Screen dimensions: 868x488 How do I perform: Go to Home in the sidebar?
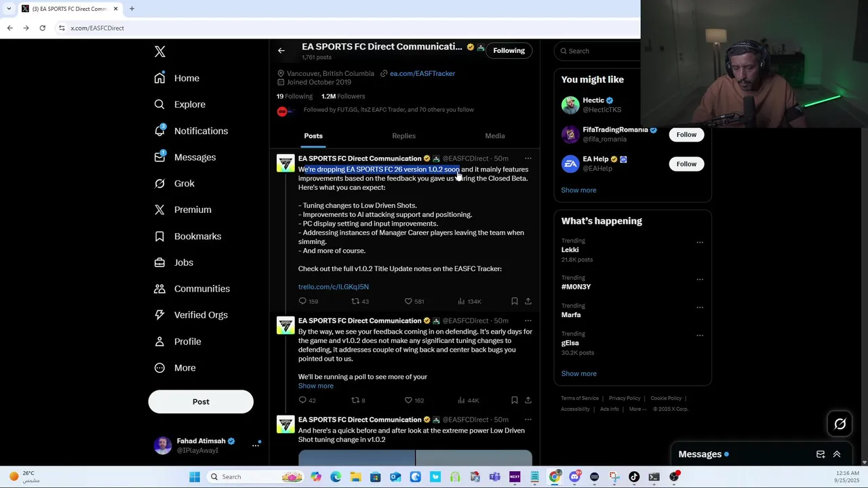pyautogui.click(x=177, y=78)
